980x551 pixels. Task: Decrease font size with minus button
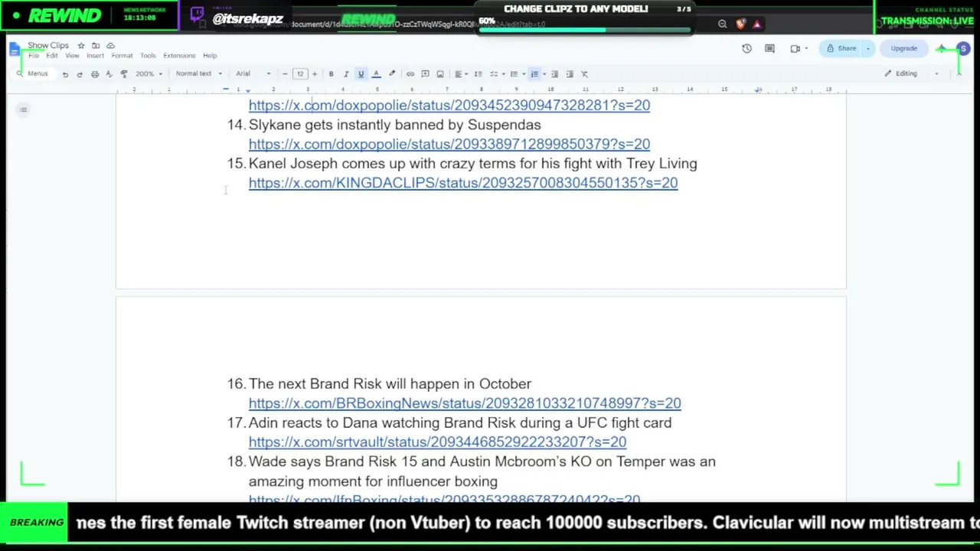285,74
